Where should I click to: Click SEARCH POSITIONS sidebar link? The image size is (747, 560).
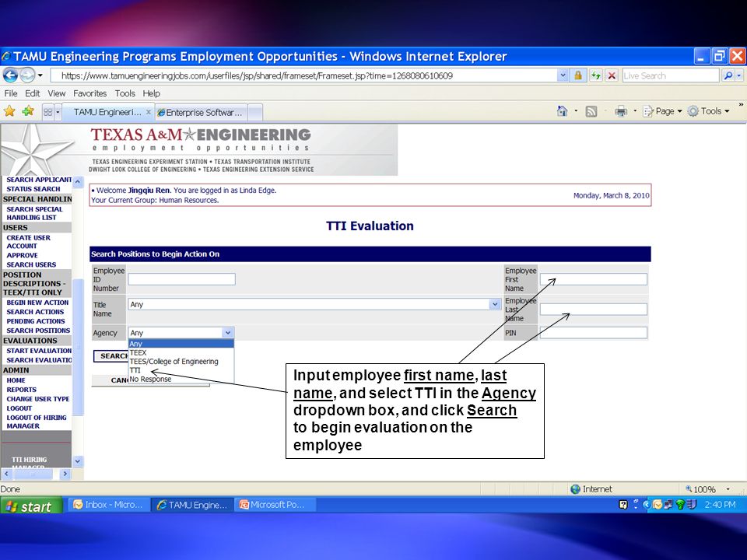click(x=38, y=331)
